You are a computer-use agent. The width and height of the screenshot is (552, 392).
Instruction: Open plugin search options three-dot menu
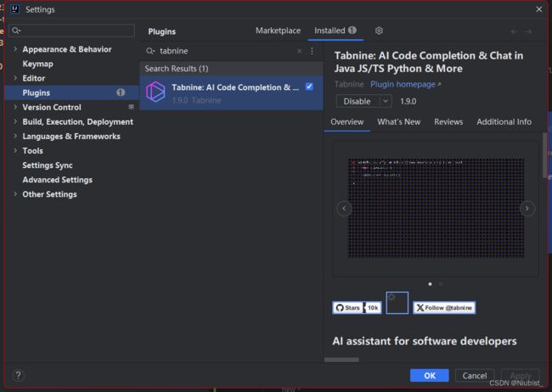click(x=312, y=51)
